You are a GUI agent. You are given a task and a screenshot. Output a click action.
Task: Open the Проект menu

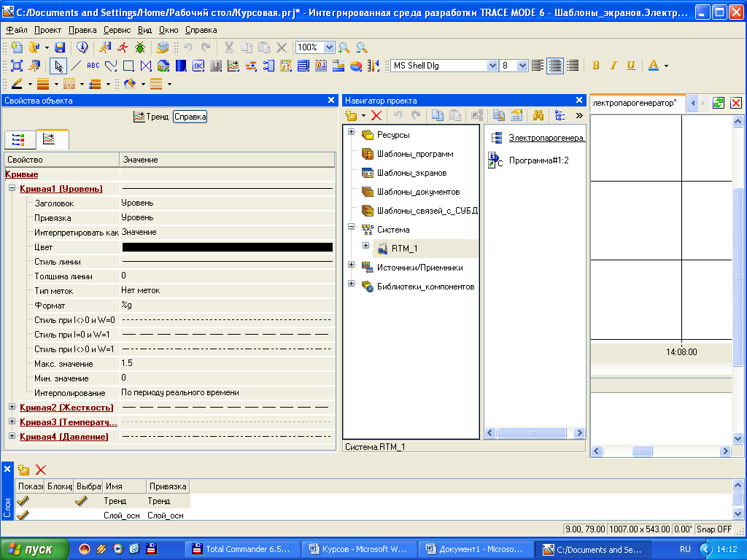[47, 30]
